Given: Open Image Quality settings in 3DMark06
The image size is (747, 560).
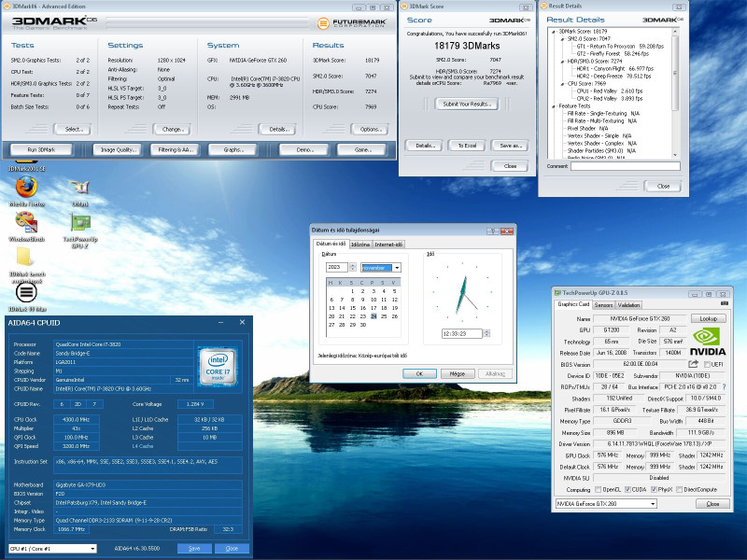Looking at the screenshot, I should click(x=118, y=149).
